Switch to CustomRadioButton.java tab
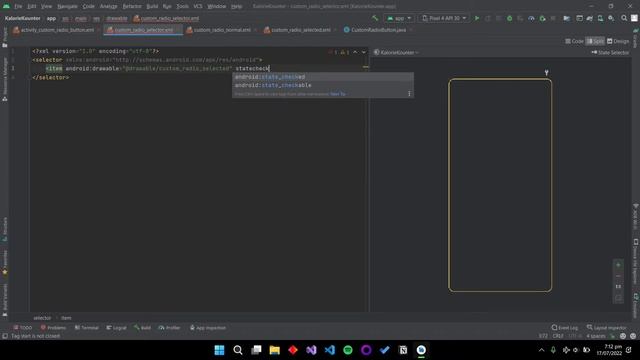 coord(375,30)
